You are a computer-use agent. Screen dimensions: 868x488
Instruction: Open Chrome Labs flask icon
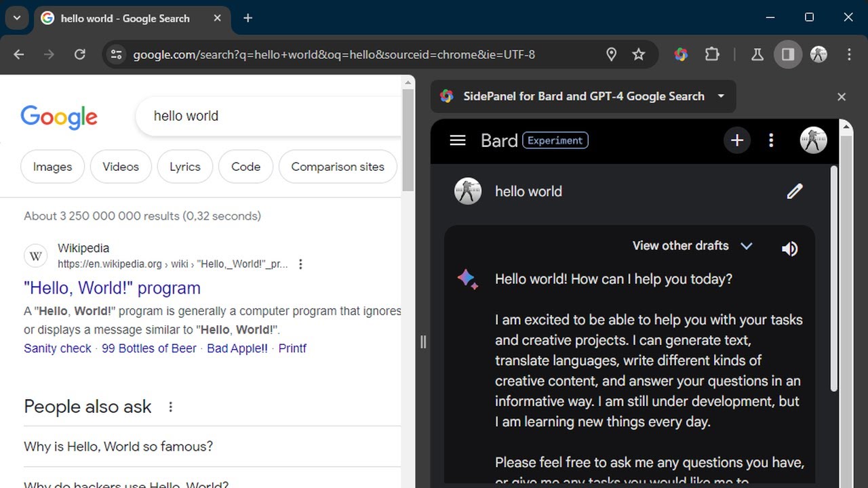pyautogui.click(x=757, y=54)
